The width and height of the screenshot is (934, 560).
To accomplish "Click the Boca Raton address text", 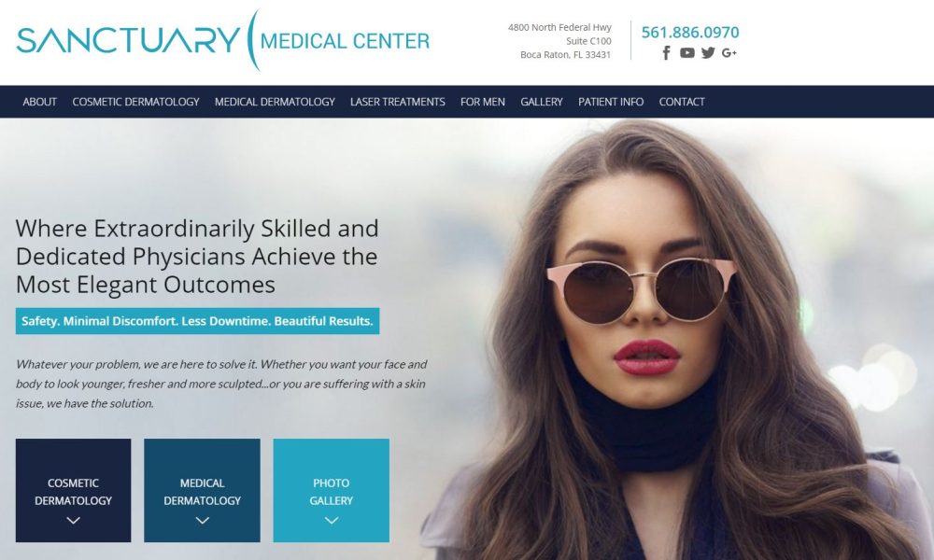I will [x=565, y=55].
